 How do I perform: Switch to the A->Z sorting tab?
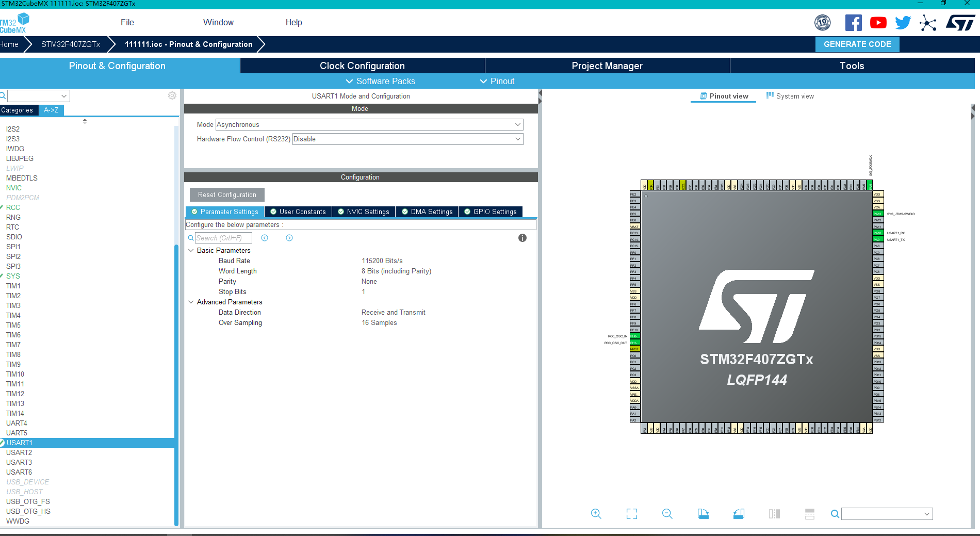point(51,110)
